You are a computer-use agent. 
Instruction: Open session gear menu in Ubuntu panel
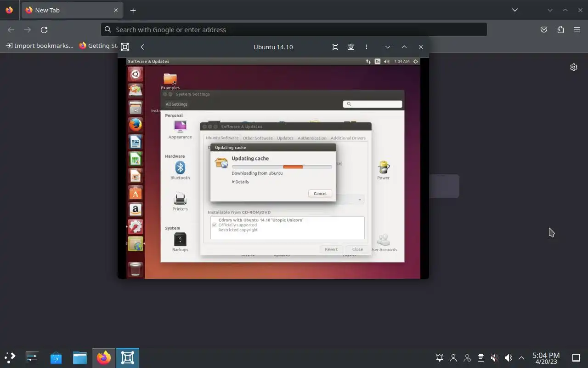tap(416, 61)
